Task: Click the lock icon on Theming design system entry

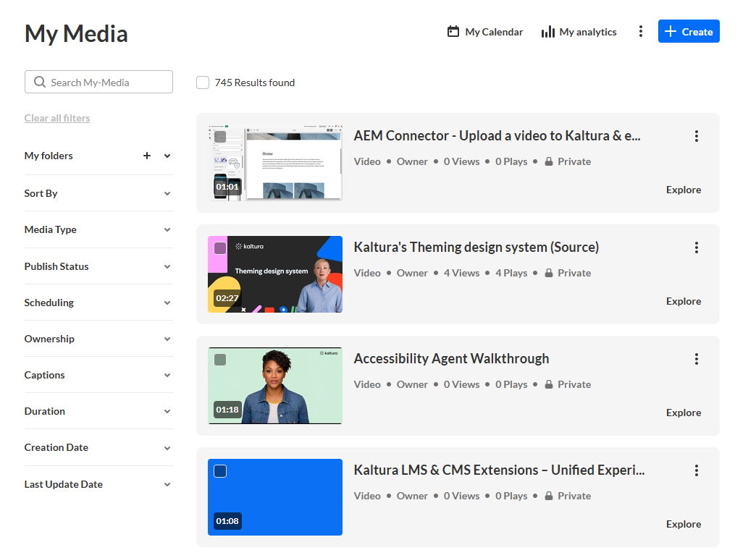Action: pyautogui.click(x=549, y=273)
